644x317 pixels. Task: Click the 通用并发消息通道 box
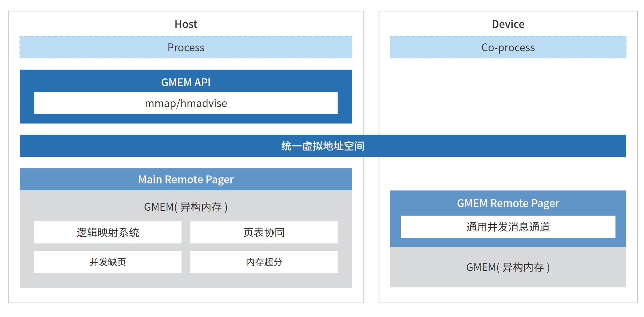click(x=508, y=227)
